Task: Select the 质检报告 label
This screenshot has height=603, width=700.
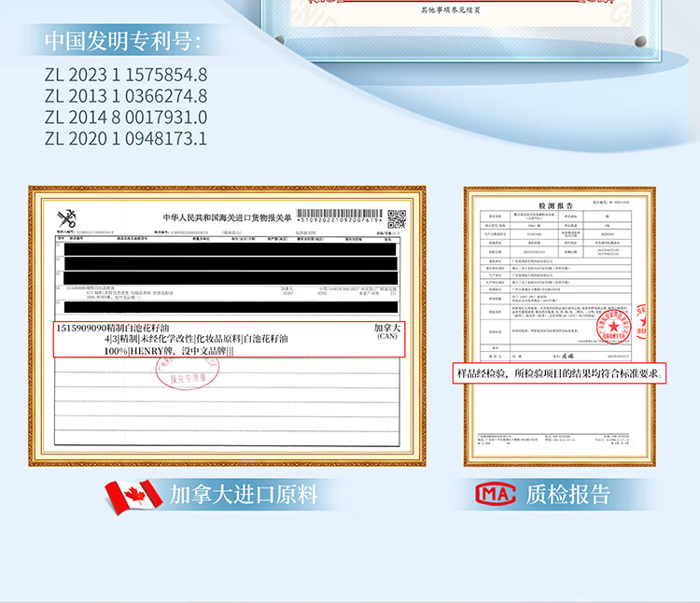Action: click(x=568, y=495)
